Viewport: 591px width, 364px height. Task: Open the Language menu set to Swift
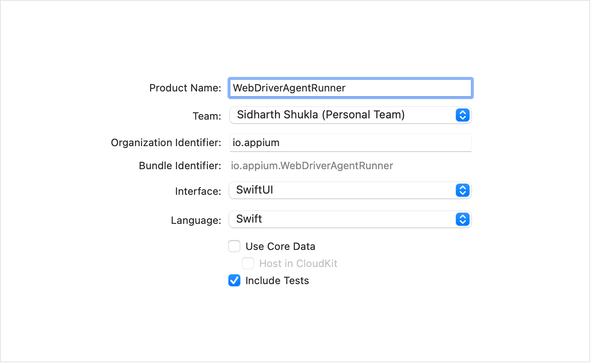point(342,220)
